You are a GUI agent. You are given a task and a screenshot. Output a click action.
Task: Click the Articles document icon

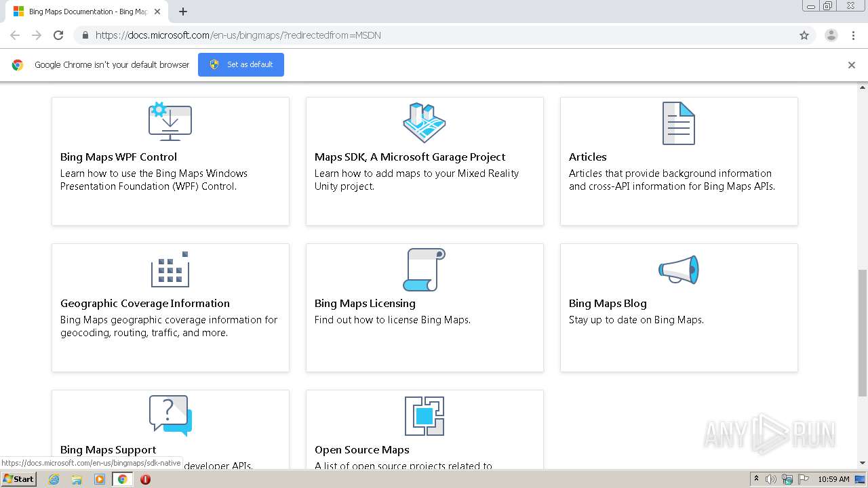(679, 123)
